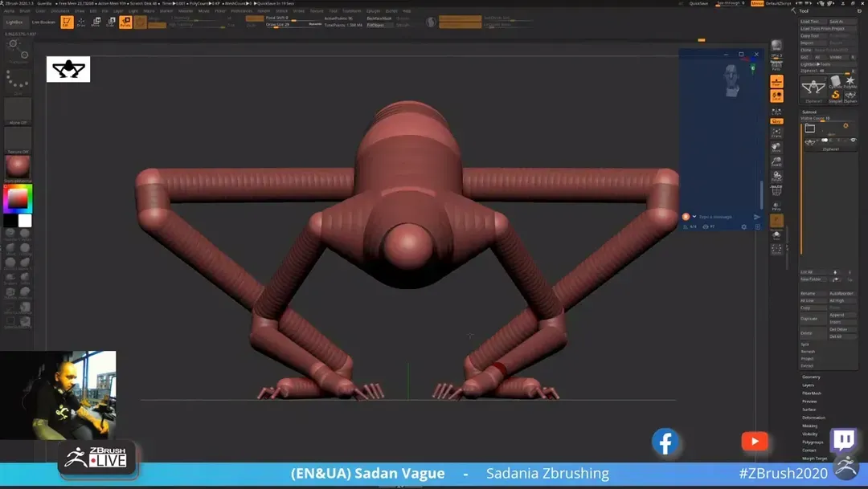Expand the Polygroups section
Viewport: 868px width, 489px height.
tap(813, 442)
